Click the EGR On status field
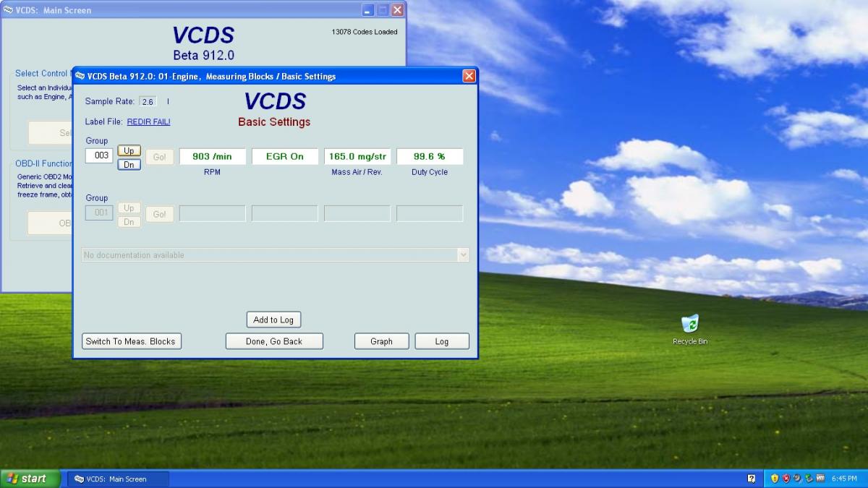The height and width of the screenshot is (488, 868). click(x=285, y=156)
